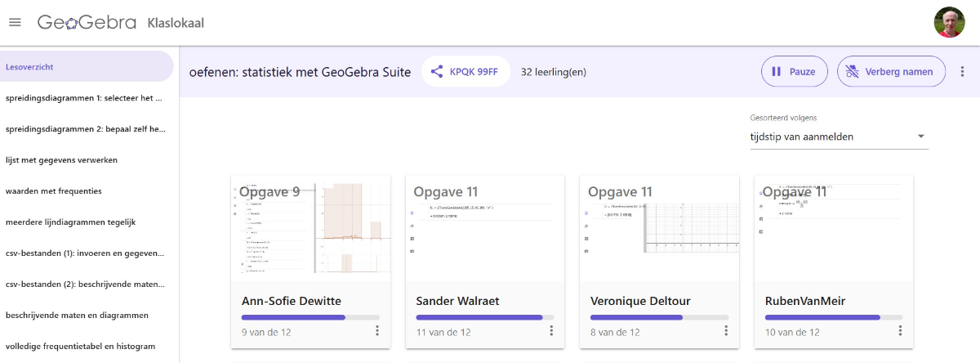Open the hamburger navigation menu
Screen dimensions: 980x363
(15, 22)
